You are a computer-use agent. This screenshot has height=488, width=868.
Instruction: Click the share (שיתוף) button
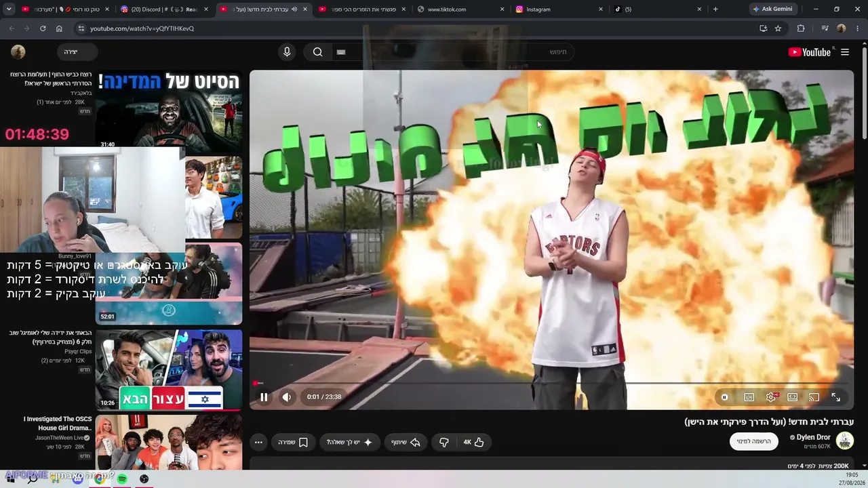point(406,442)
